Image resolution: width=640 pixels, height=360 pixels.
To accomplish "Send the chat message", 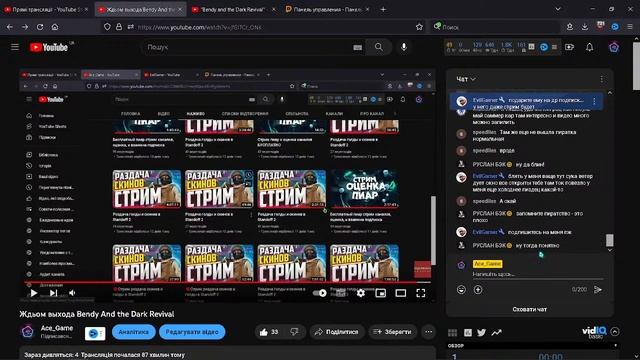I will tap(598, 290).
